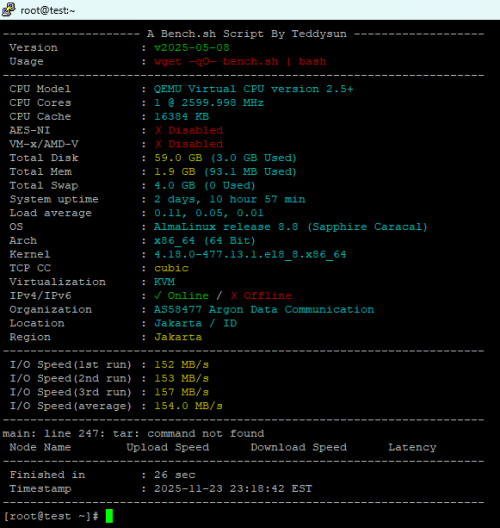500x528 pixels.
Task: Click the root@test:~ window title
Action: coord(48,11)
